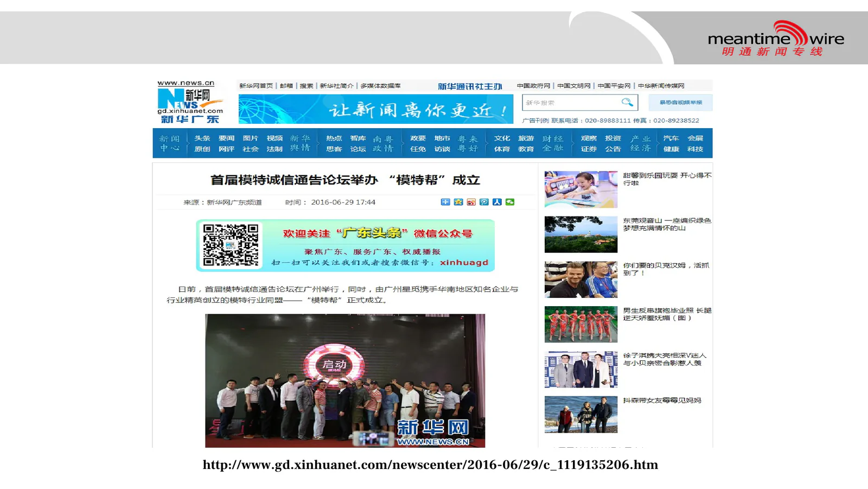This screenshot has width=868, height=489.
Task: Open the 搜索 top link
Action: click(x=307, y=86)
